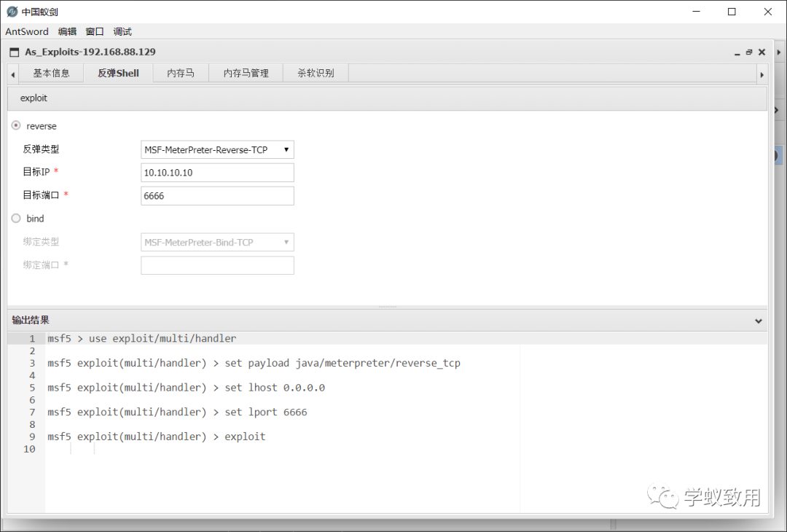Screen dimensions: 787x532
Task: Restore the As_Exploits inner panel
Action: (749, 52)
